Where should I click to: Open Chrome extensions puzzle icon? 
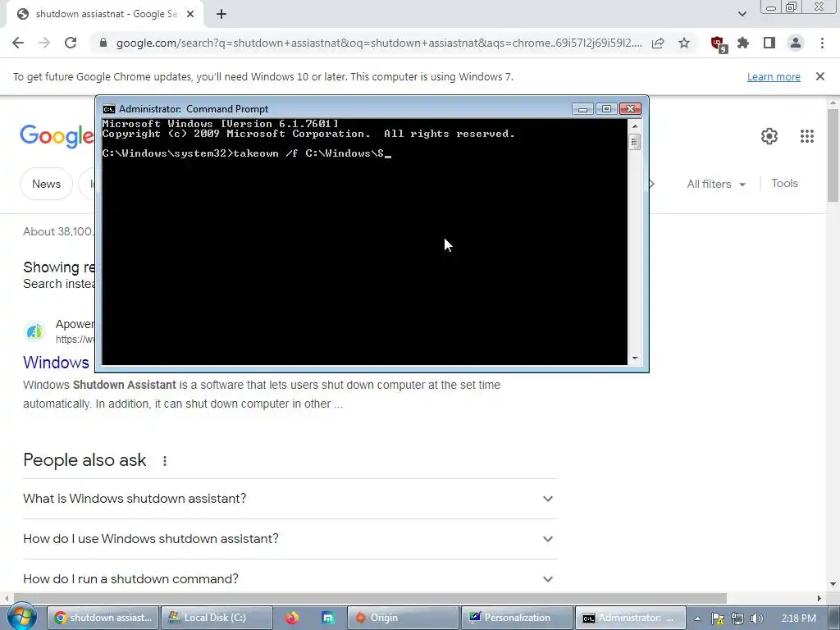coord(743,43)
